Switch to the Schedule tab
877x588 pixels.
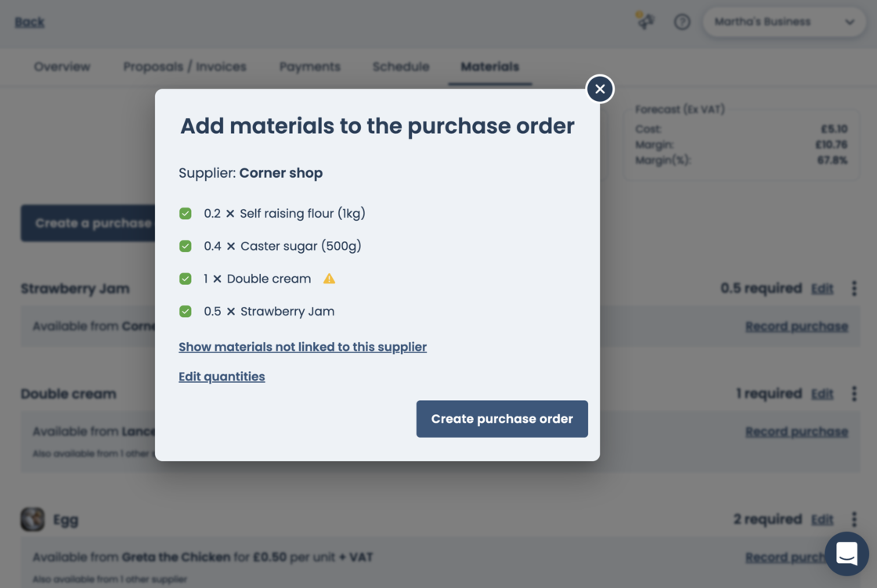[401, 67]
